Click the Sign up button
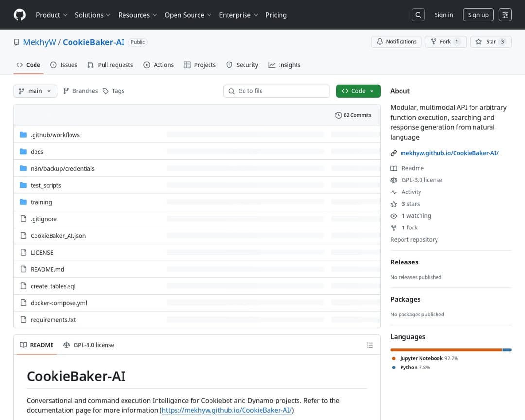This screenshot has height=420, width=525. (478, 15)
